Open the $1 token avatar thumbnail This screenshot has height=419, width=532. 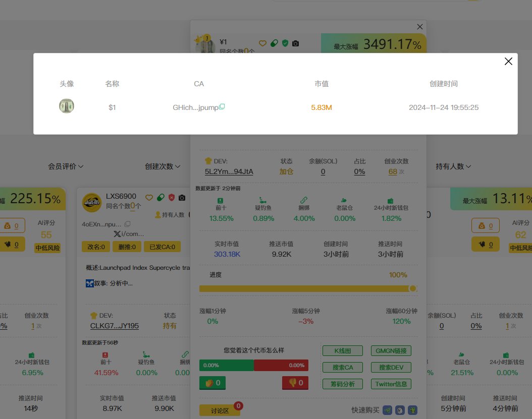pyautogui.click(x=67, y=106)
